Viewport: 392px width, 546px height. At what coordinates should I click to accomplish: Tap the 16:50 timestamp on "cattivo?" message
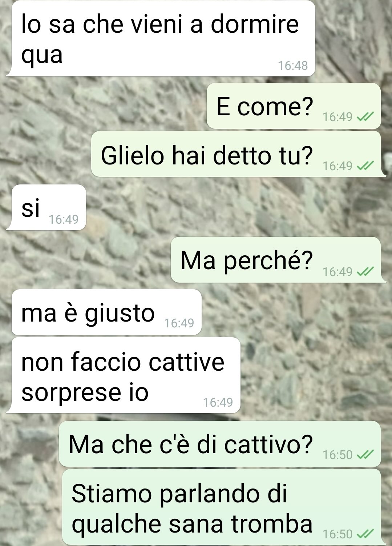click(x=338, y=455)
